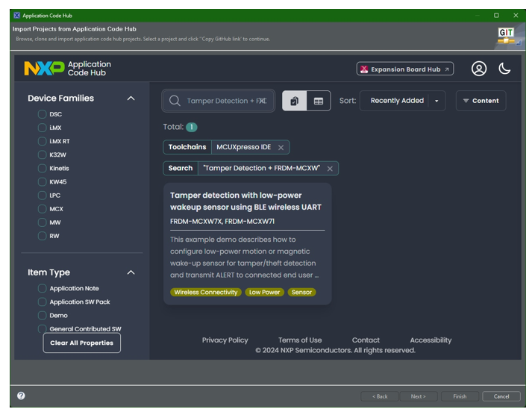
Task: Click the 'Import Projects from Application Code Hub' heading
Action: point(75,29)
